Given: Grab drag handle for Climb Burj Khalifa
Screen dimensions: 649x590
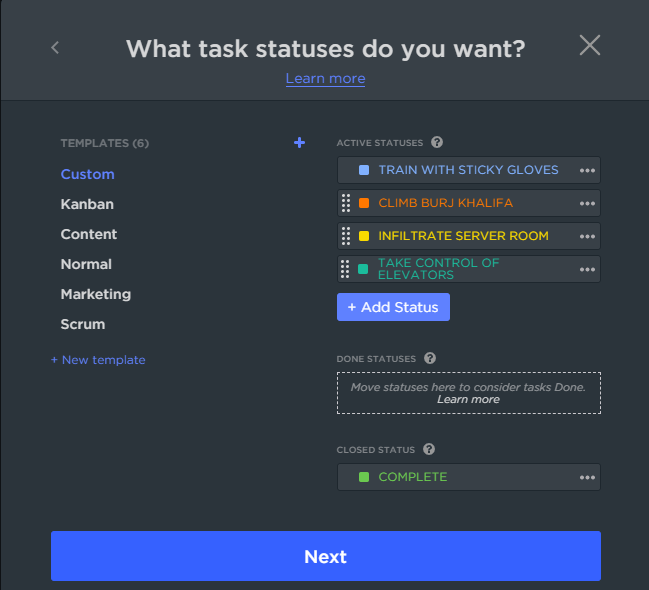Looking at the screenshot, I should click(346, 203).
